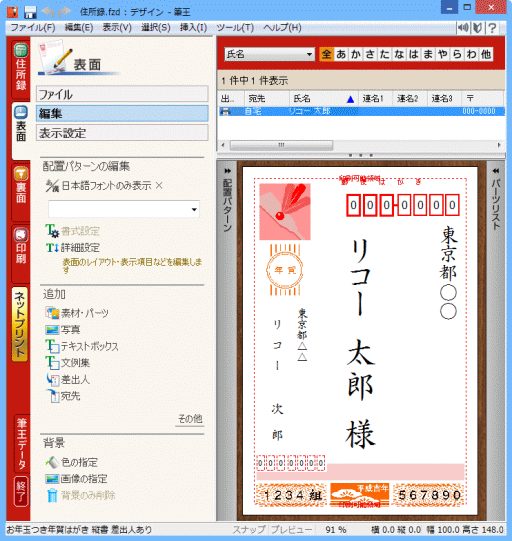
Task: Expand the パーツリスト side panel
Action: point(495,199)
